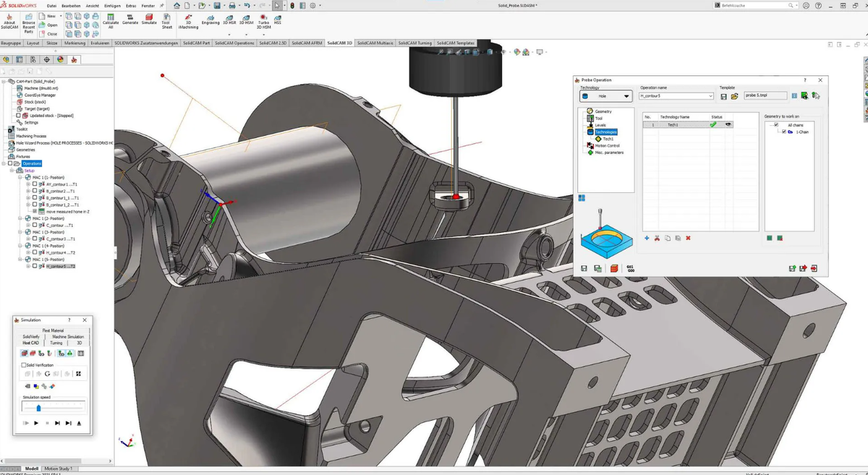Open the select-cursor dropdown arrow
This screenshot has height=475, width=868.
pyautogui.click(x=284, y=5)
